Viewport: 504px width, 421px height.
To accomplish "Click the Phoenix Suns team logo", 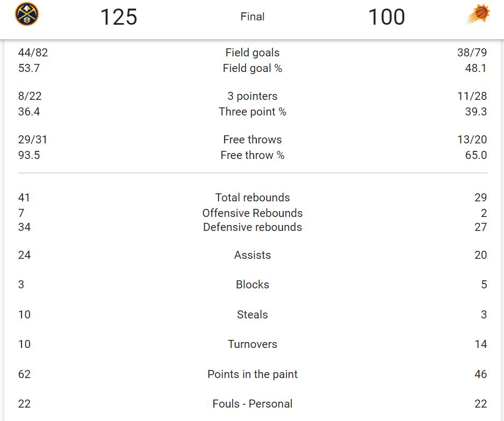I will (x=478, y=14).
